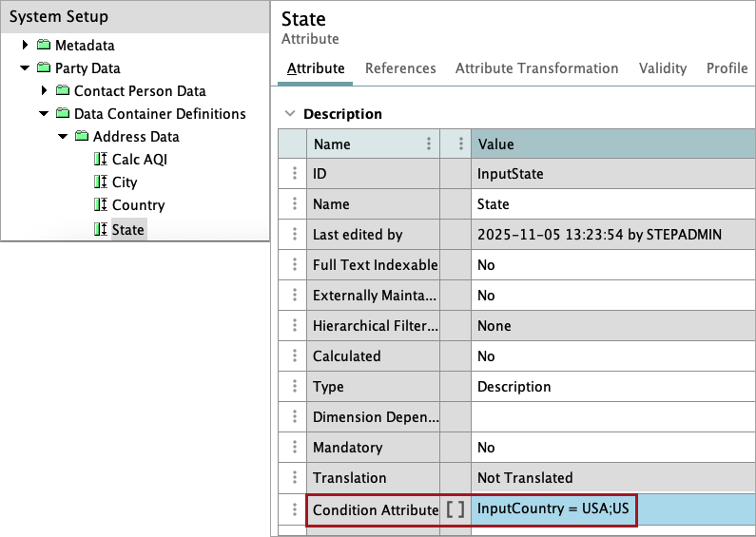
Task: Open the Attribute Transformation tab
Action: (x=536, y=68)
